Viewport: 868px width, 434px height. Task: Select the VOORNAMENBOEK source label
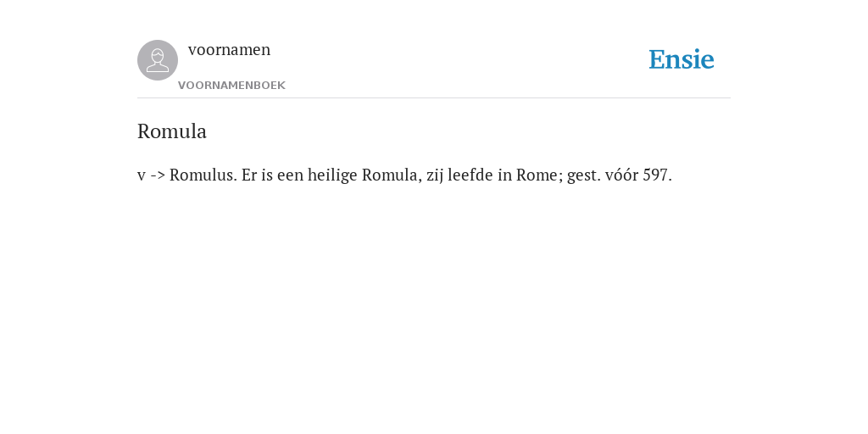pyautogui.click(x=231, y=86)
